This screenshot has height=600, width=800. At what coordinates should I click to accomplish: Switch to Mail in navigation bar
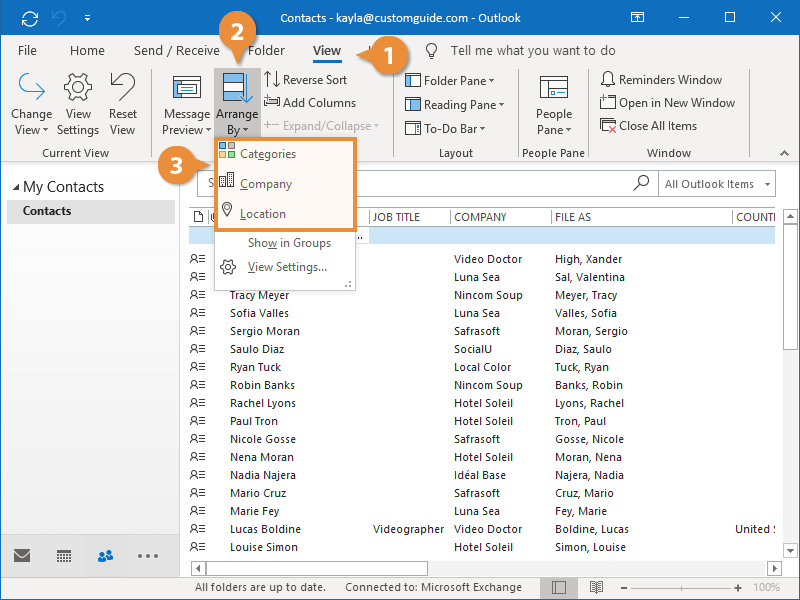point(22,556)
